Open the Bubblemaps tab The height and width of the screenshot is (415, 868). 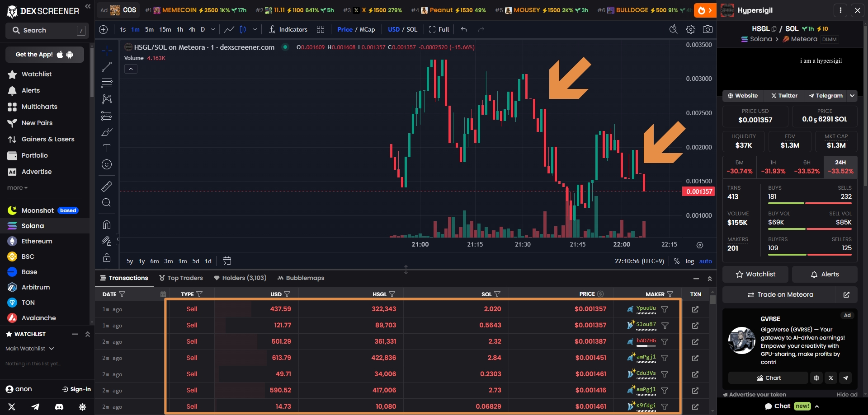[x=301, y=278]
